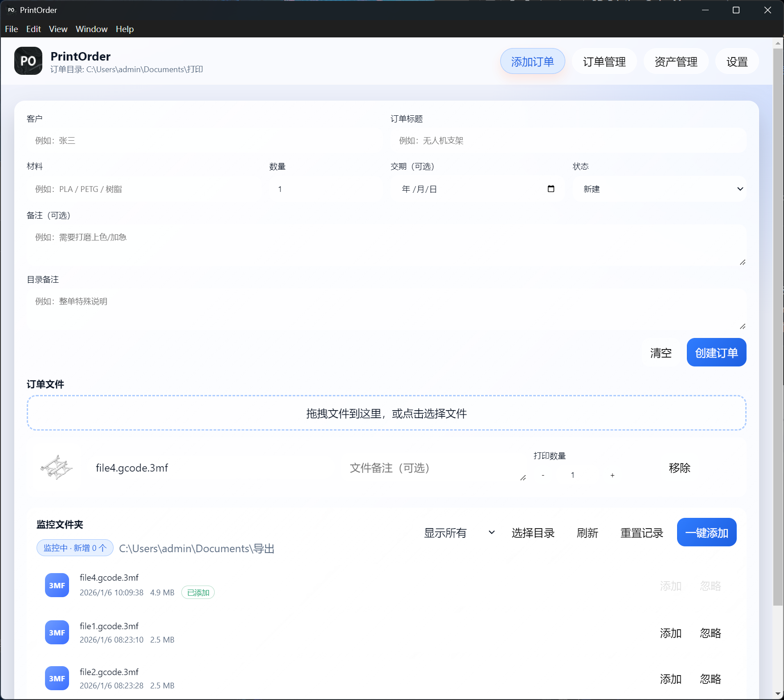Decrease print quantity with minus button
The height and width of the screenshot is (700, 784).
point(543,475)
